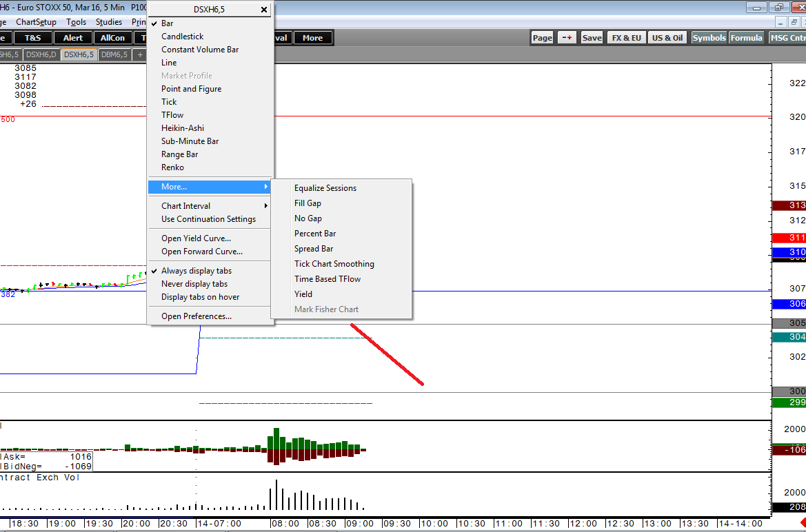806x532 pixels.
Task: Select Line chart type
Action: (169, 63)
